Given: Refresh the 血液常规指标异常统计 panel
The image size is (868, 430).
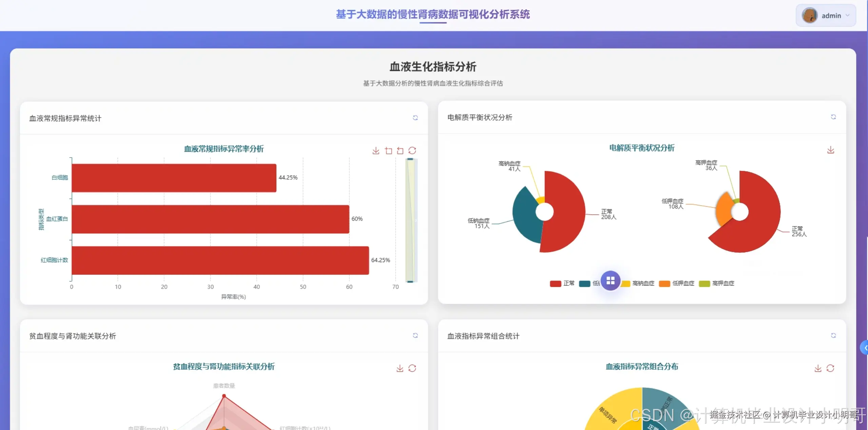Looking at the screenshot, I should (415, 118).
